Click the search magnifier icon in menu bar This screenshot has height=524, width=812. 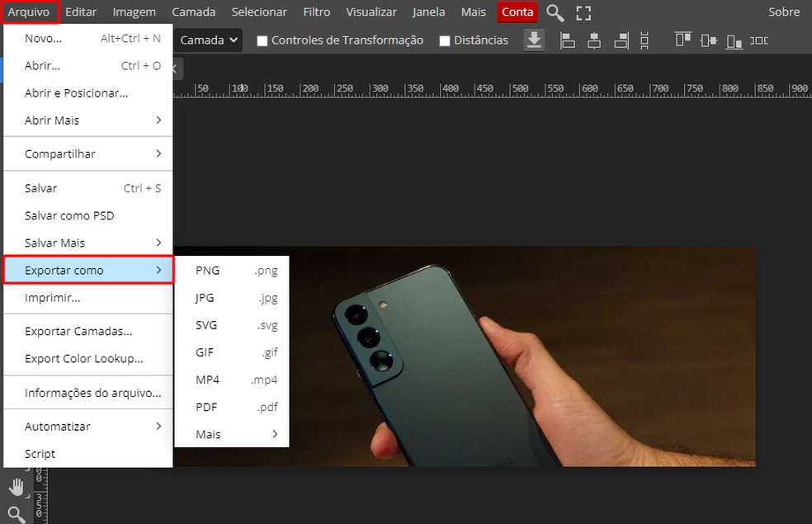tap(555, 12)
